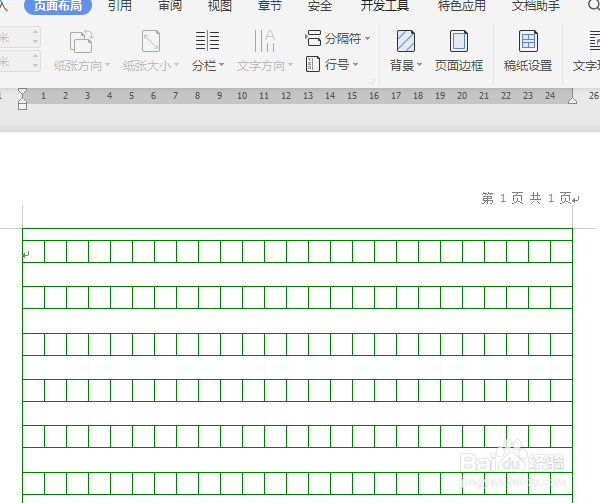Click the header text 第 1 页 共 1 页

(x=526, y=199)
